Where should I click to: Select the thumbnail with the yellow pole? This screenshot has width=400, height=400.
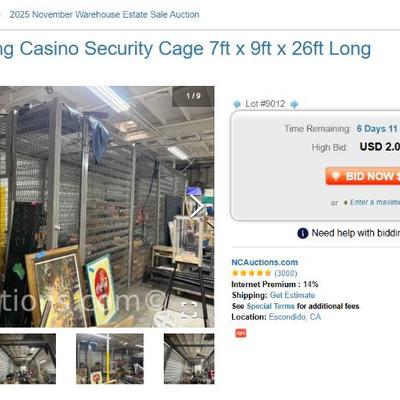(110, 359)
